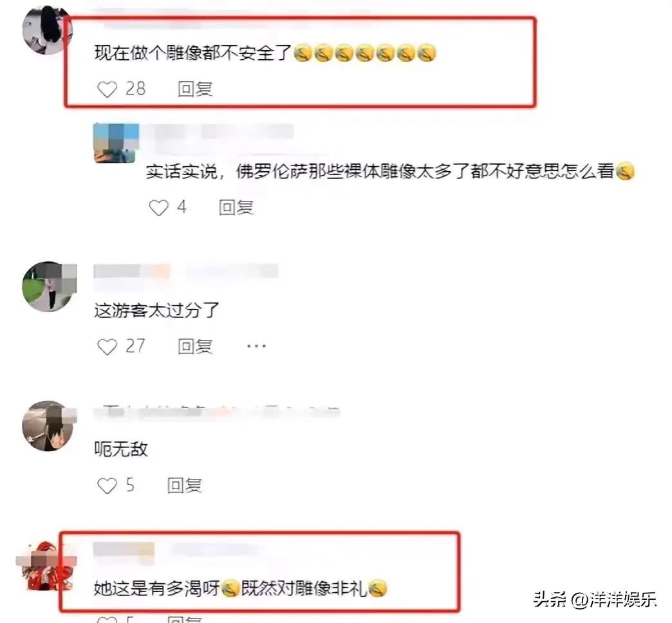This screenshot has height=623, width=672.
Task: Select the comment text '她这是有多渴呀'
Action: pos(157,588)
